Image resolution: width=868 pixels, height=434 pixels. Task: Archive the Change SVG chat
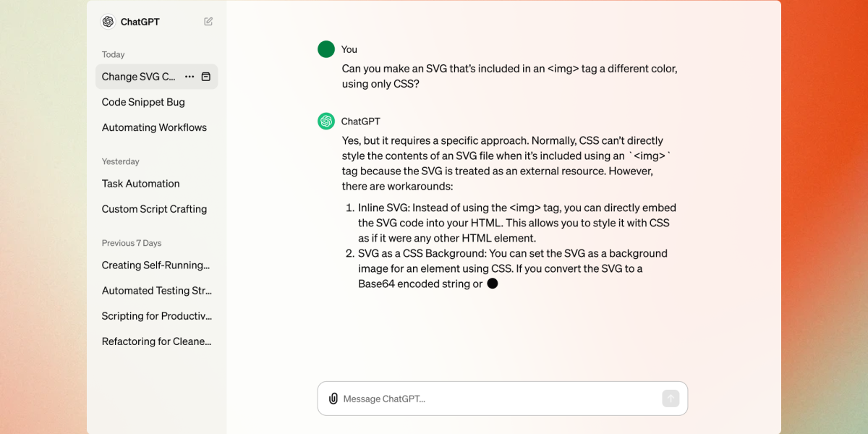[x=205, y=77]
